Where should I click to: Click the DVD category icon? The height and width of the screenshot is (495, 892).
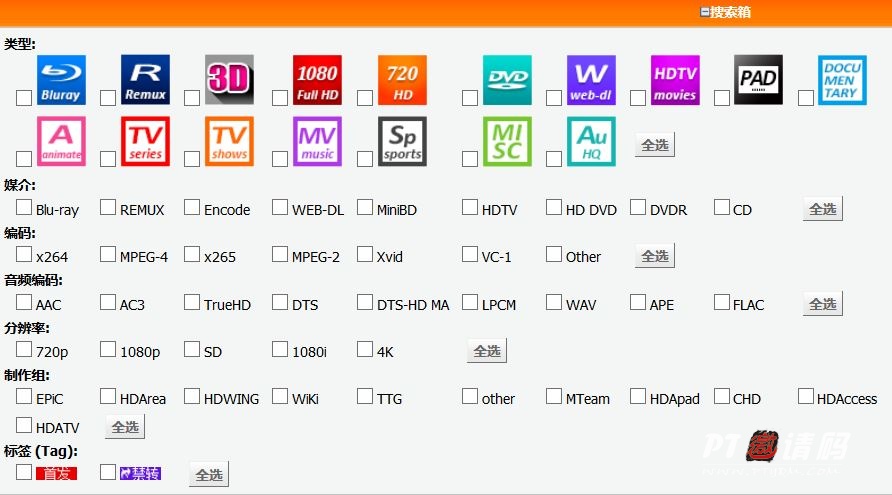507,80
